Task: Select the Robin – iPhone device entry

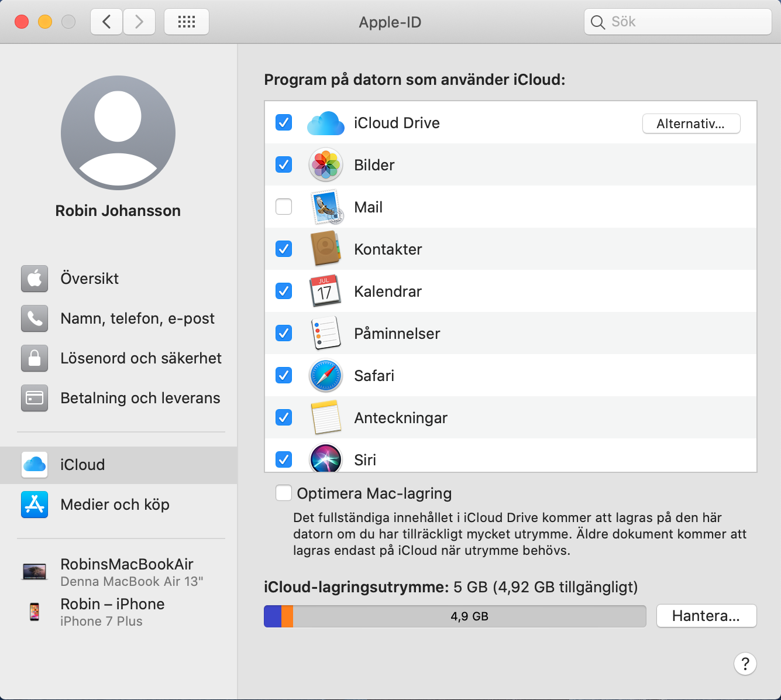Action: [x=119, y=612]
